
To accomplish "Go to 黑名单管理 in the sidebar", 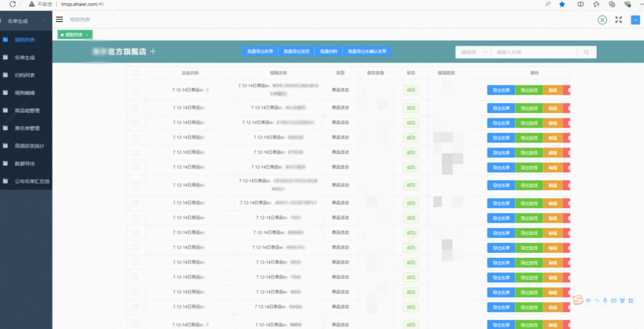I will click(x=27, y=128).
